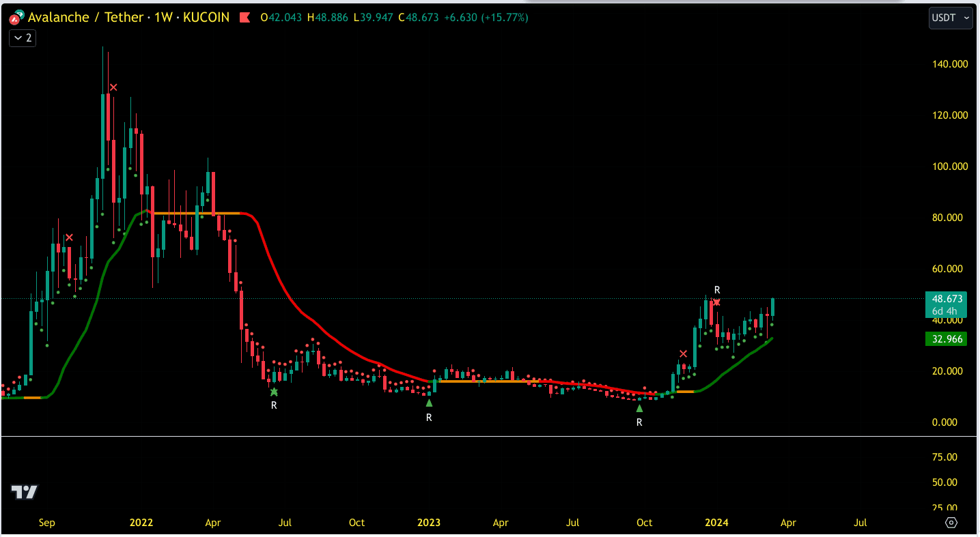980x537 pixels.
Task: Click the current price label 48.673
Action: coord(947,299)
